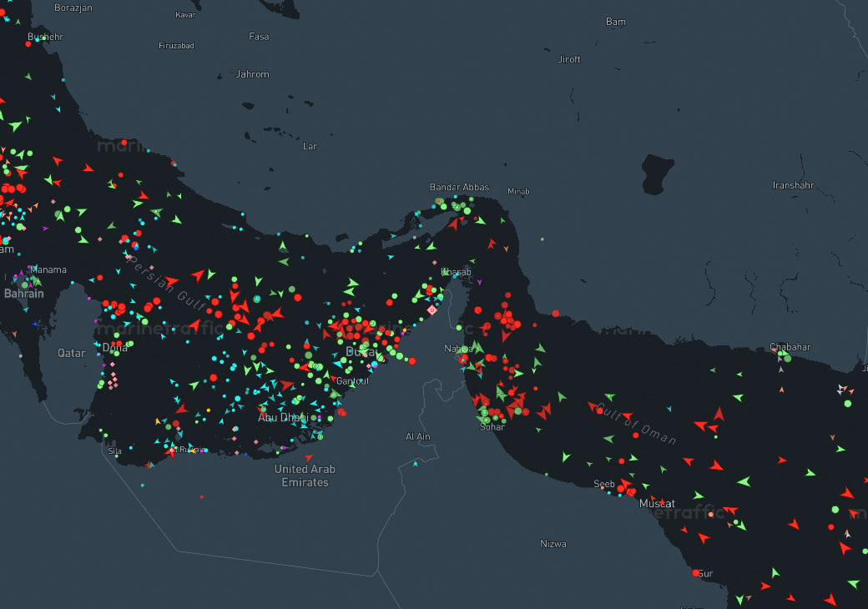Select the purple vessel arrow east of Khasab
Viewport: 868px width, 609px height.
[x=479, y=282]
